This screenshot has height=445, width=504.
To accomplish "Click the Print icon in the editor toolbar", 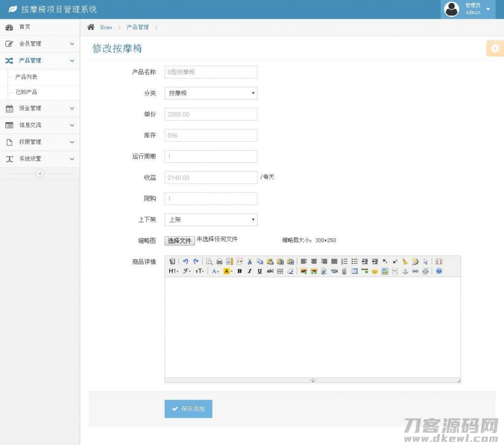I will pyautogui.click(x=220, y=261).
